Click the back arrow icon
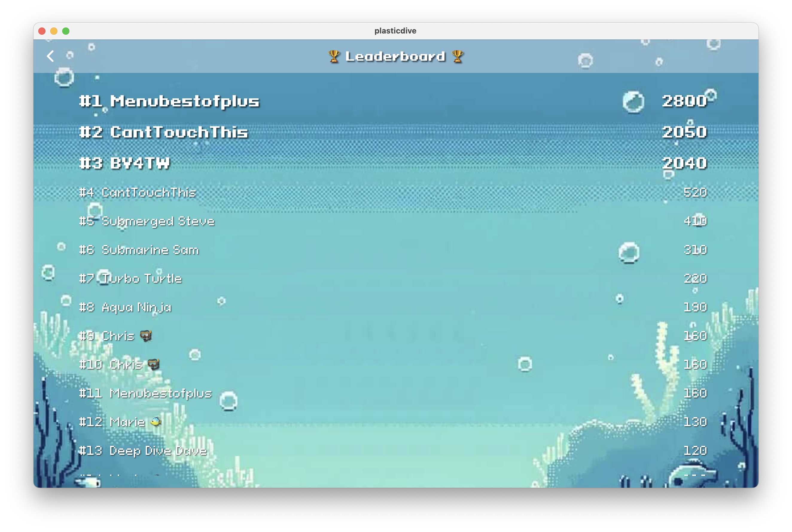The height and width of the screenshot is (532, 792). coord(51,56)
